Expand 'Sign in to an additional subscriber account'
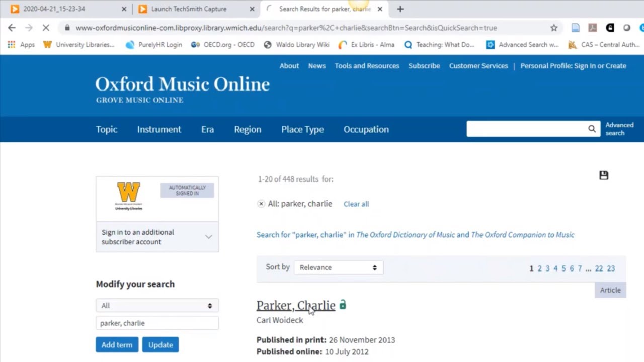The width and height of the screenshot is (644, 362). [x=157, y=237]
